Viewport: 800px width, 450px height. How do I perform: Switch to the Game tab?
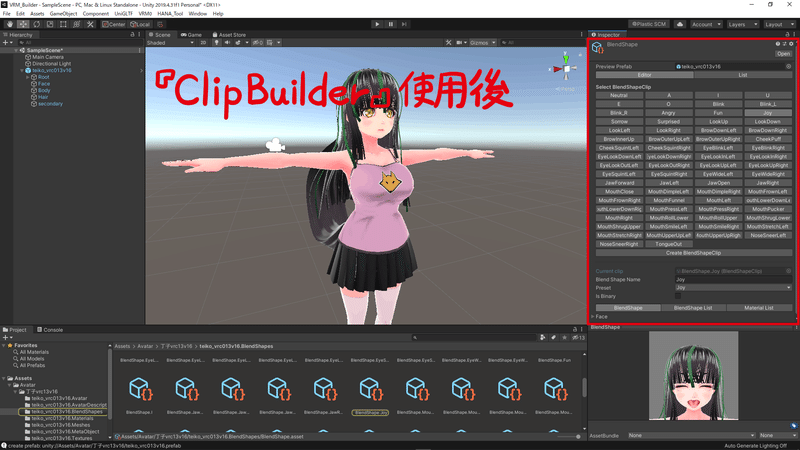(x=191, y=35)
